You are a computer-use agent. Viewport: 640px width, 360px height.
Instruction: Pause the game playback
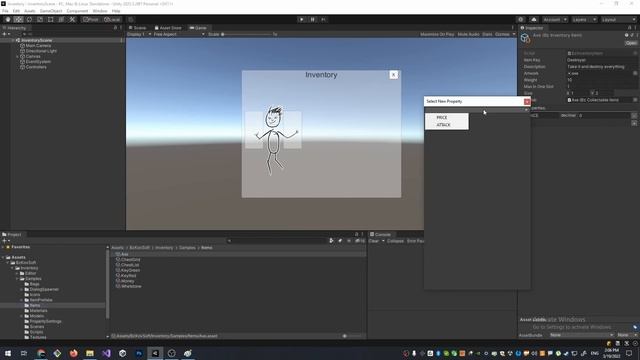pyautogui.click(x=313, y=19)
